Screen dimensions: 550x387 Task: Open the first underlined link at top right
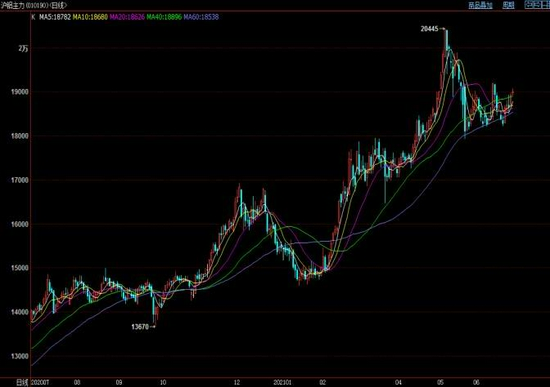coord(480,5)
